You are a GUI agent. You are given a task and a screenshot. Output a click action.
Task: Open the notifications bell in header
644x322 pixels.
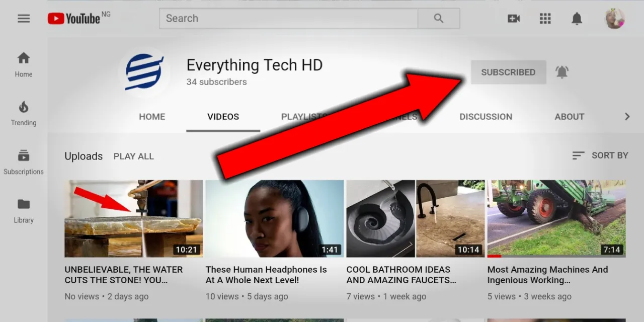click(x=577, y=19)
